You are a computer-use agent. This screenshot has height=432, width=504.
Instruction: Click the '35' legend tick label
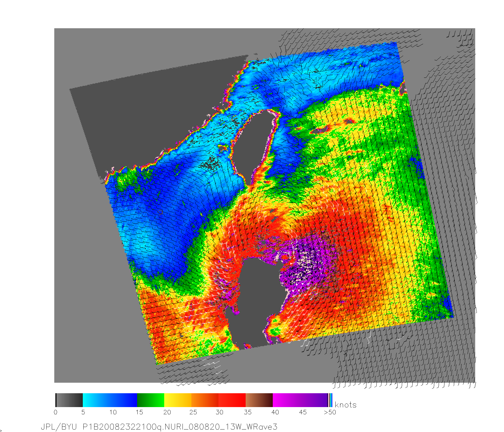pyautogui.click(x=248, y=412)
